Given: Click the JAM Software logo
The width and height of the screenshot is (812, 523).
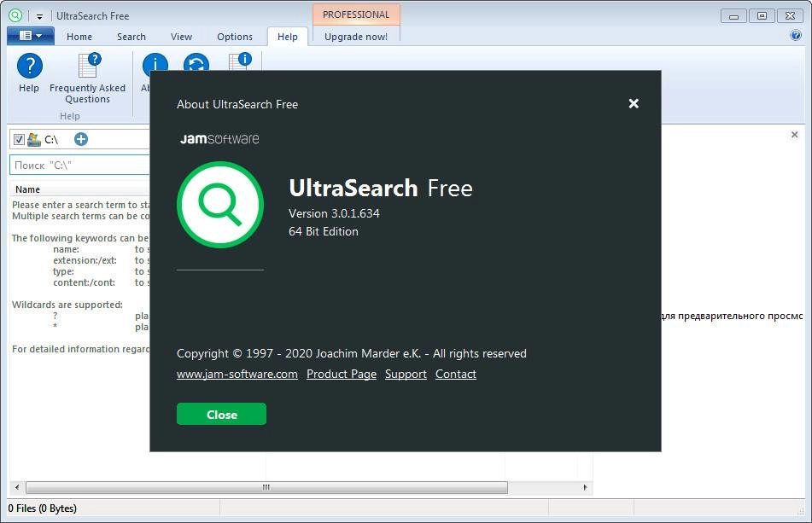Looking at the screenshot, I should (x=219, y=138).
